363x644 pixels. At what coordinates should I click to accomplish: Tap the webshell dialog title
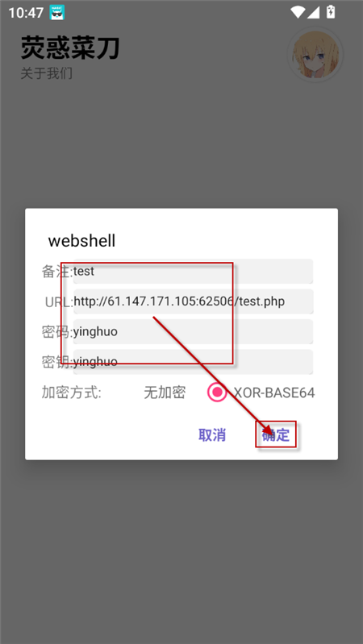81,241
